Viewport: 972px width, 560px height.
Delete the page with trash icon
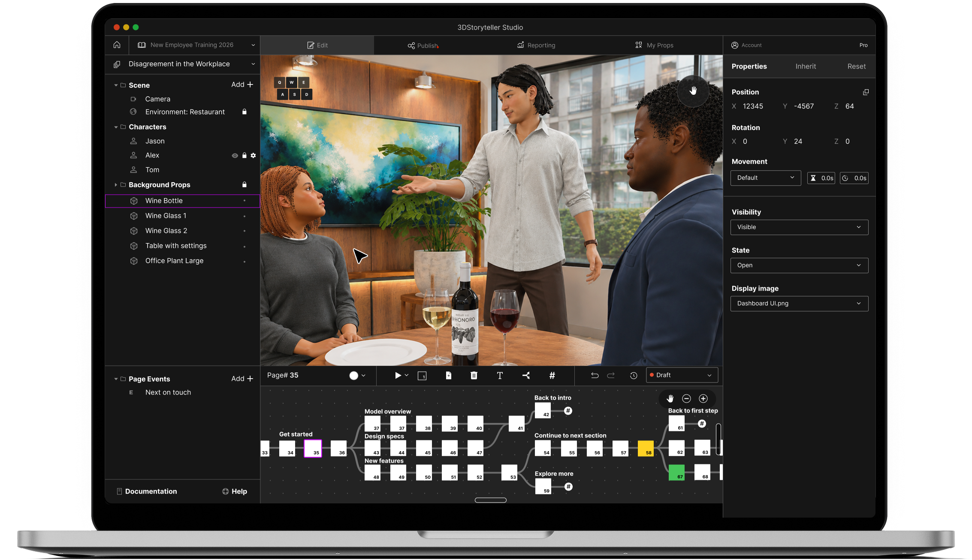coord(474,376)
